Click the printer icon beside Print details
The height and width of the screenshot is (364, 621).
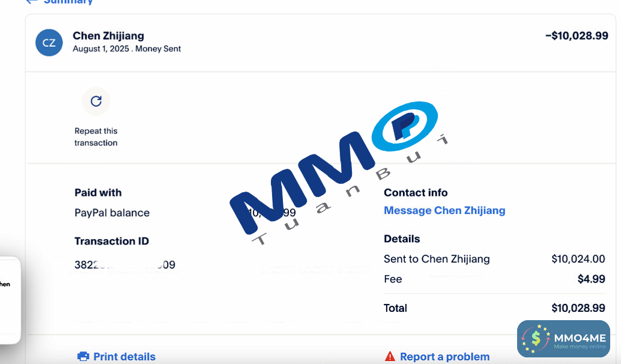tap(83, 357)
